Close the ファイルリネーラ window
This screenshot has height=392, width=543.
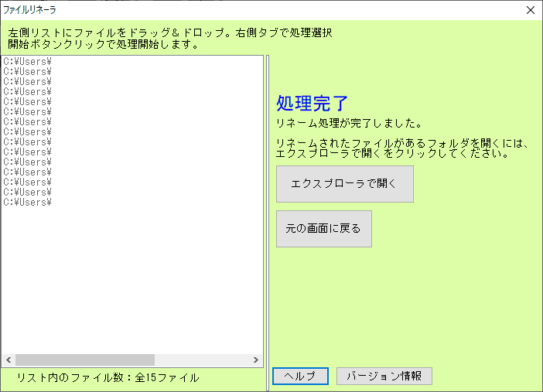530,10
